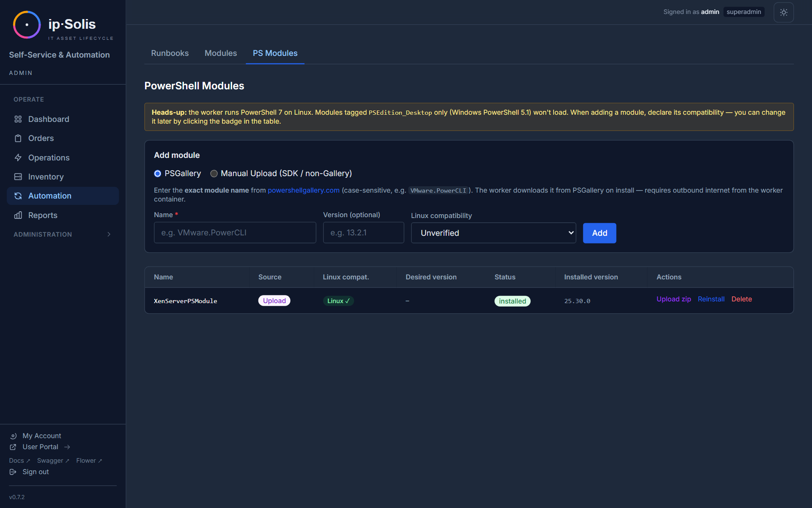Click the Operations lightning bolt icon
Viewport: 812px width, 508px height.
[18, 157]
